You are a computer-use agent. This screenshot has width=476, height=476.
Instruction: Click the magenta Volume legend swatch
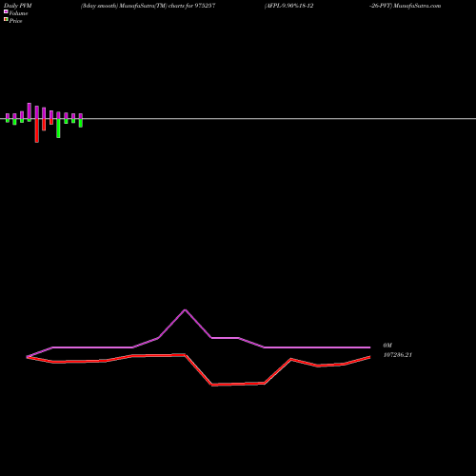pos(6,11)
